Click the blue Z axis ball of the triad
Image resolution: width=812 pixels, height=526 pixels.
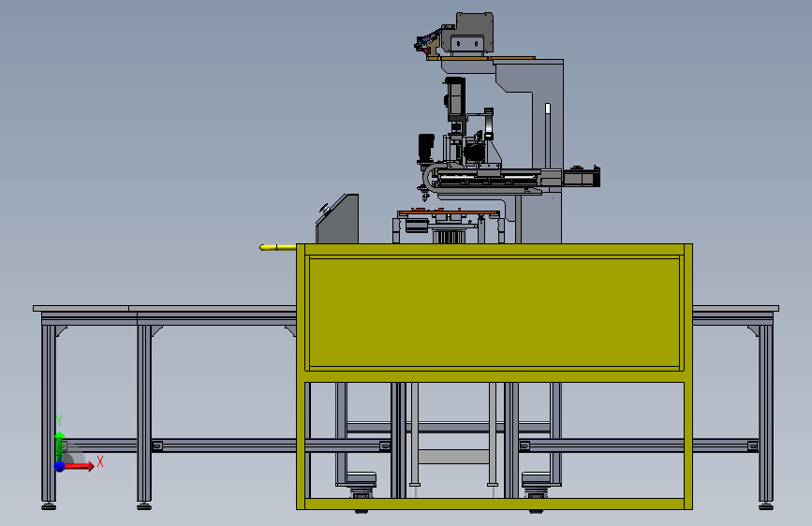click(x=60, y=466)
